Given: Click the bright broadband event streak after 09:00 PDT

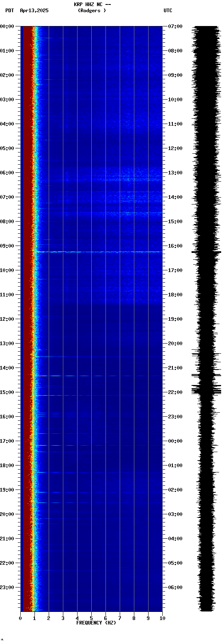Looking at the screenshot, I should (x=99, y=252).
